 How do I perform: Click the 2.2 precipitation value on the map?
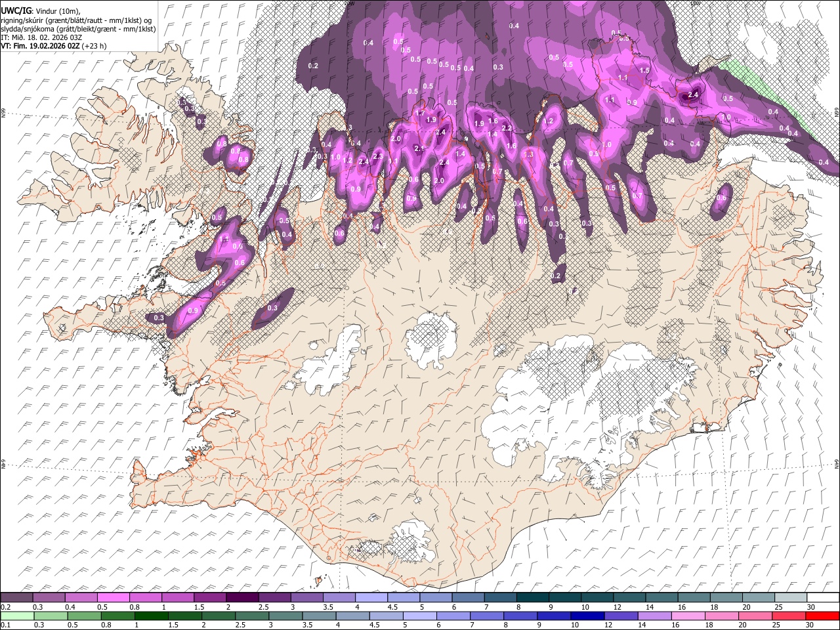(507, 129)
